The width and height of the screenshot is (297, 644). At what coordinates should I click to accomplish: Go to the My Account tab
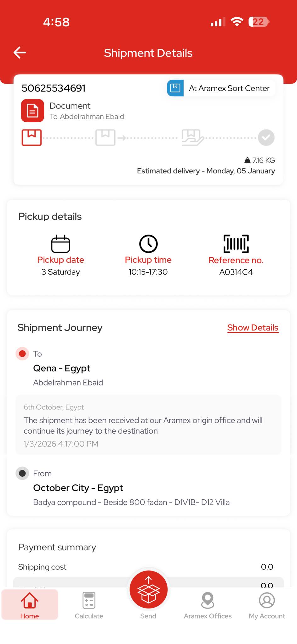point(267,605)
